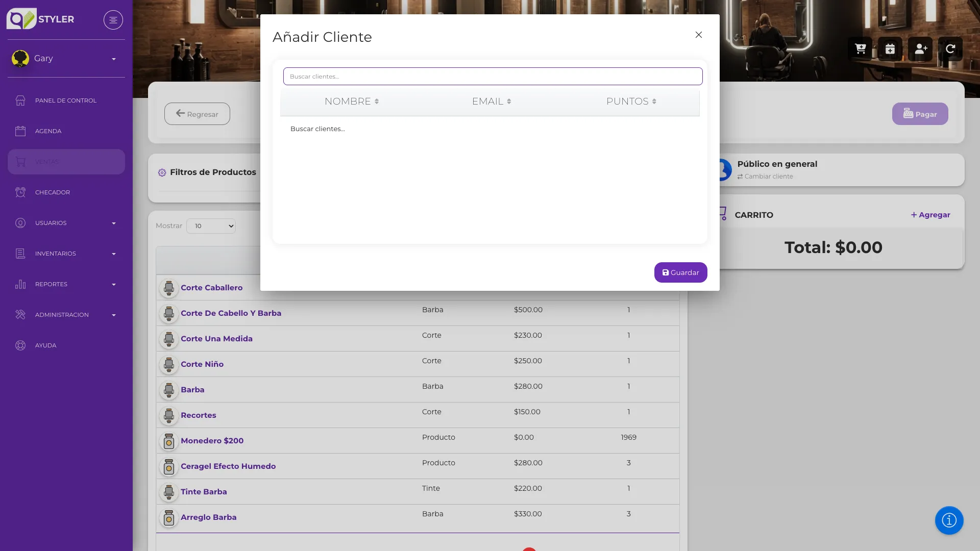Expand the Administracion submenu arrow
The width and height of the screenshot is (980, 551).
114,315
